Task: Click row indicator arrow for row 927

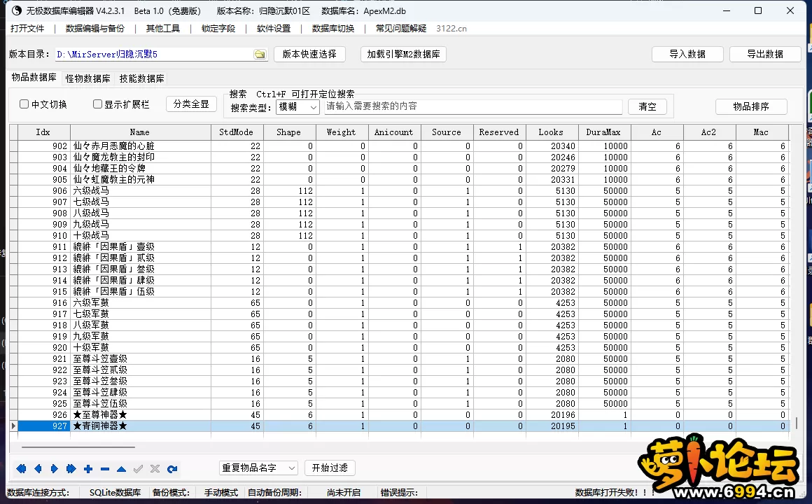Action: (x=13, y=426)
